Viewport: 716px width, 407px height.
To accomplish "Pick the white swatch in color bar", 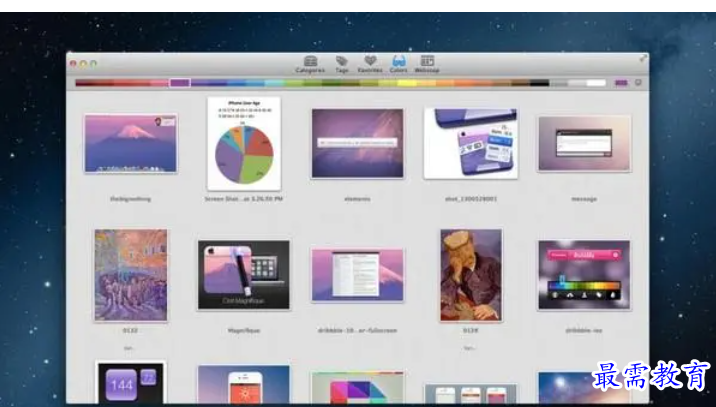I will tap(596, 83).
